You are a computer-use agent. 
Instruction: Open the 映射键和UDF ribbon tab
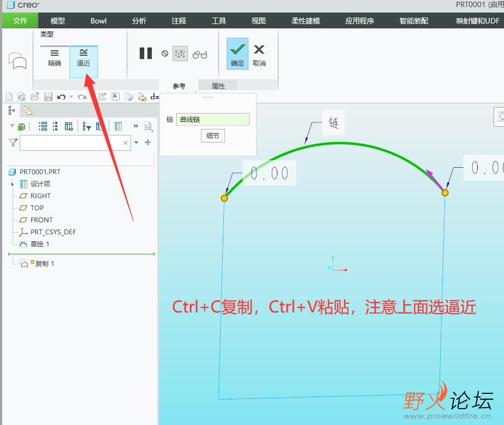(x=478, y=21)
